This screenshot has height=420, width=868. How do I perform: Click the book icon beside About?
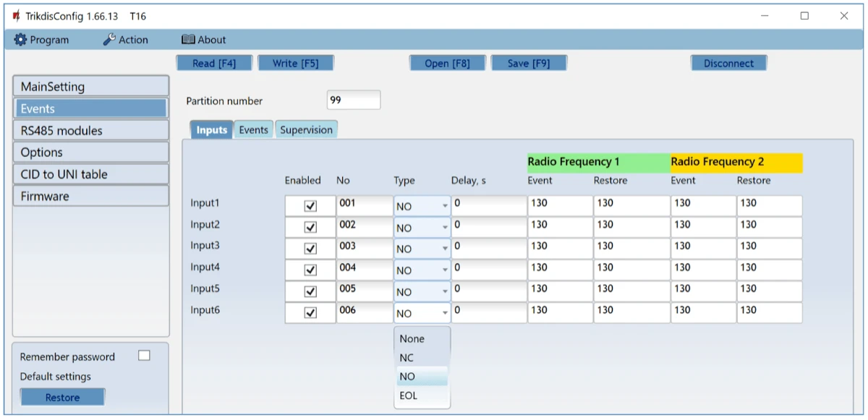[x=188, y=40]
